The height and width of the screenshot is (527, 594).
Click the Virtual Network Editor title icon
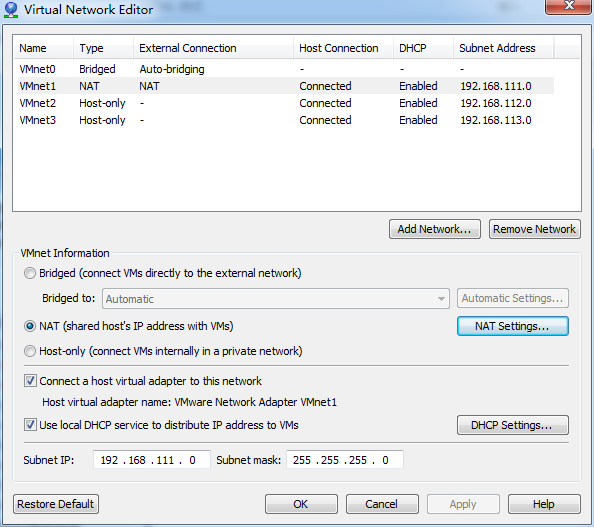11,9
